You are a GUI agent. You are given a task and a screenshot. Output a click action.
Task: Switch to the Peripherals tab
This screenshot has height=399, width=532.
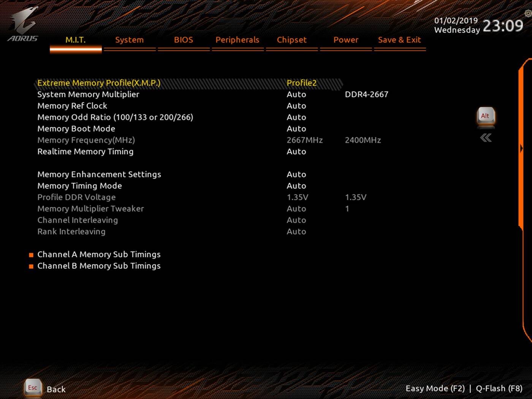click(237, 40)
